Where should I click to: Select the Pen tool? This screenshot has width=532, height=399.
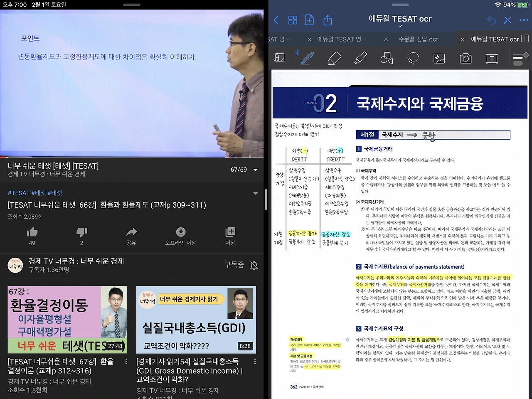[308, 58]
